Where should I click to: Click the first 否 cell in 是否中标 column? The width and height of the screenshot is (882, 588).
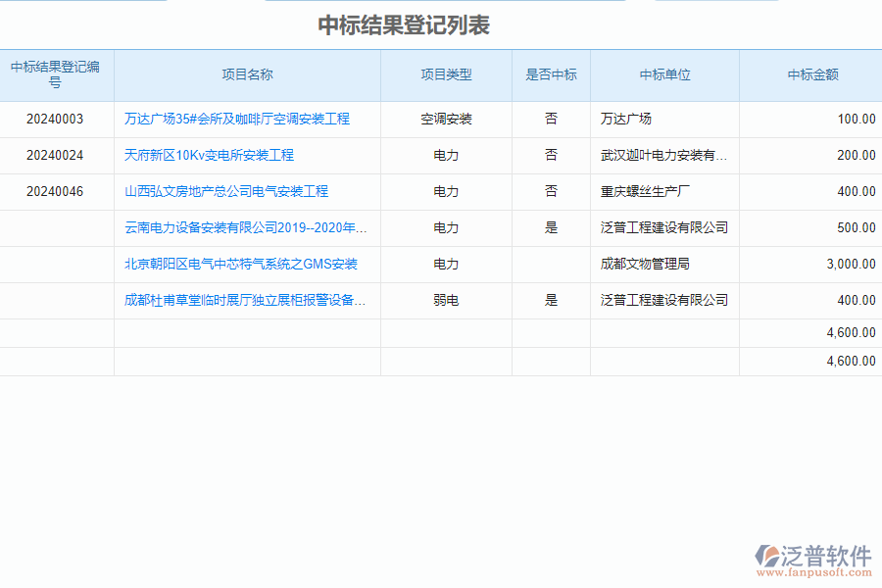[x=551, y=119]
